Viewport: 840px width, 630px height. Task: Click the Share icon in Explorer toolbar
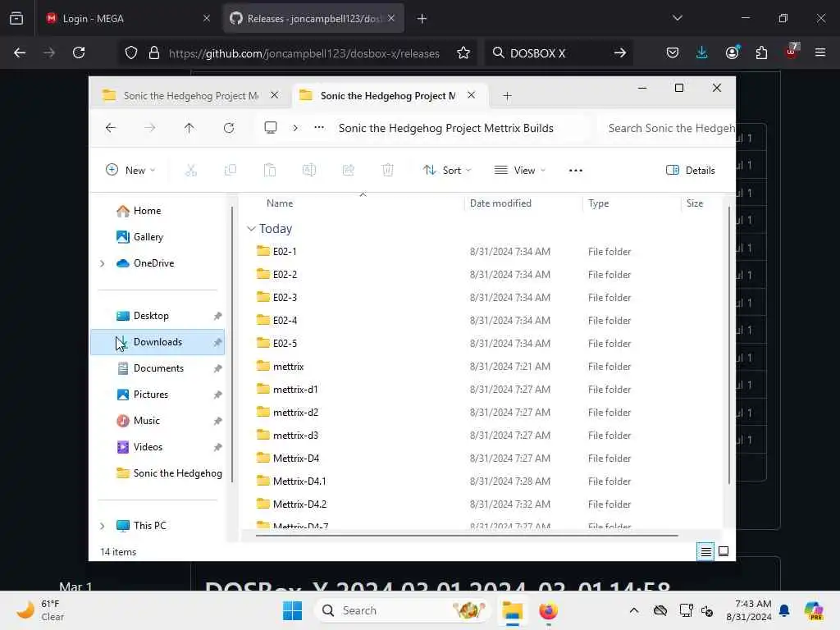pos(348,171)
